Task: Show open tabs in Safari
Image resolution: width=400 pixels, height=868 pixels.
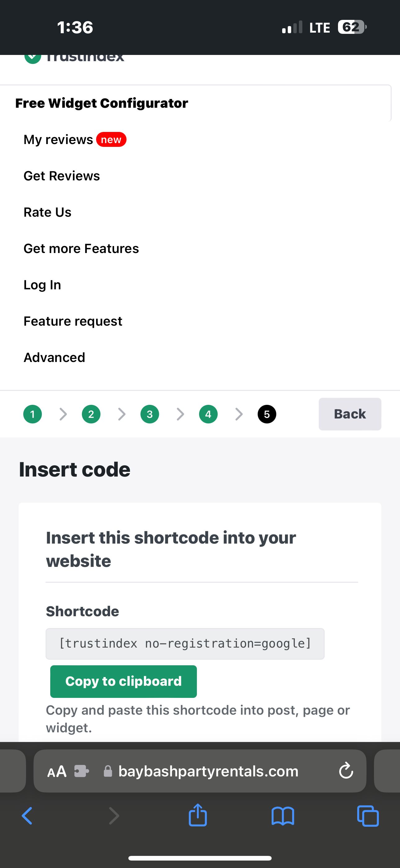Action: (x=368, y=816)
